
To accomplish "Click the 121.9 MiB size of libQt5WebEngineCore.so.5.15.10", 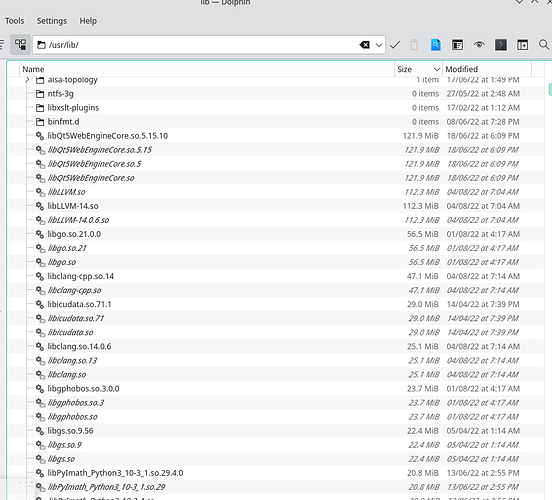I will tap(421, 136).
